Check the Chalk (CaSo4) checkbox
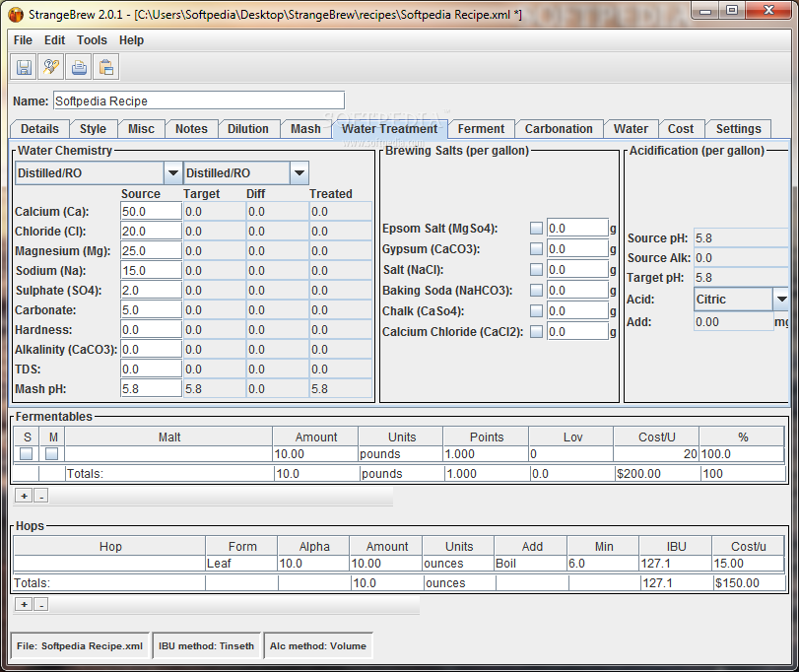This screenshot has width=799, height=672. [536, 310]
